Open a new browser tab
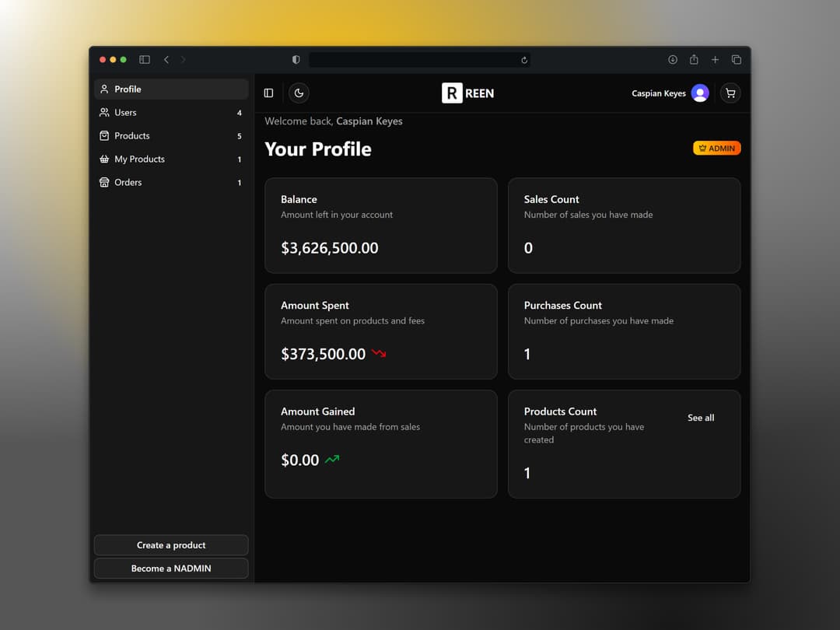 pyautogui.click(x=715, y=59)
